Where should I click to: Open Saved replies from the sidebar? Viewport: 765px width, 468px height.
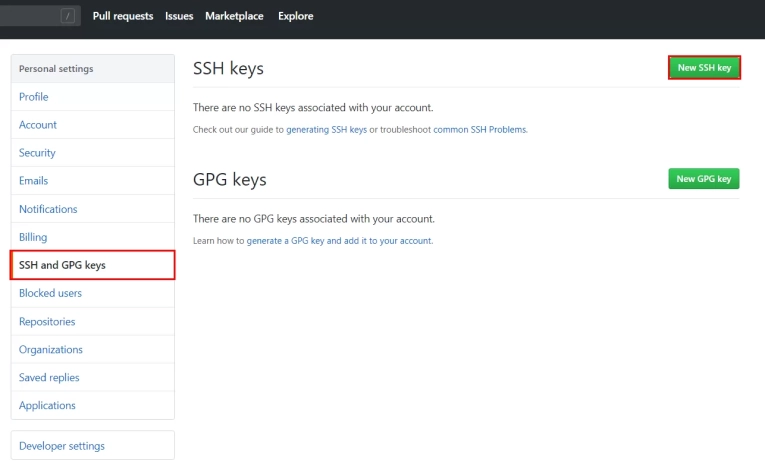49,378
